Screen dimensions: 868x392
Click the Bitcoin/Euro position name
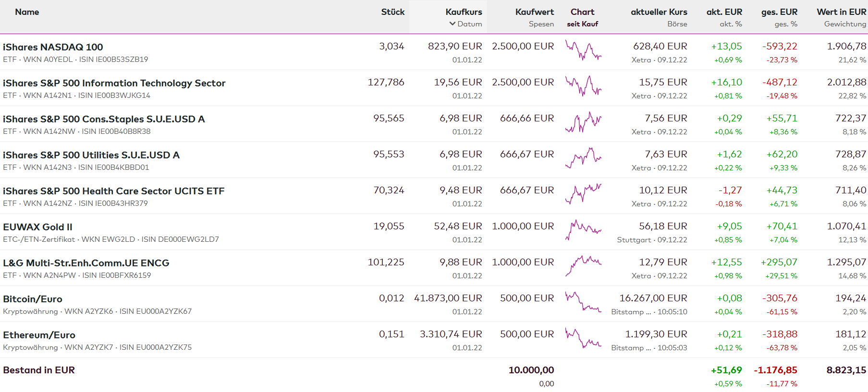(x=33, y=299)
